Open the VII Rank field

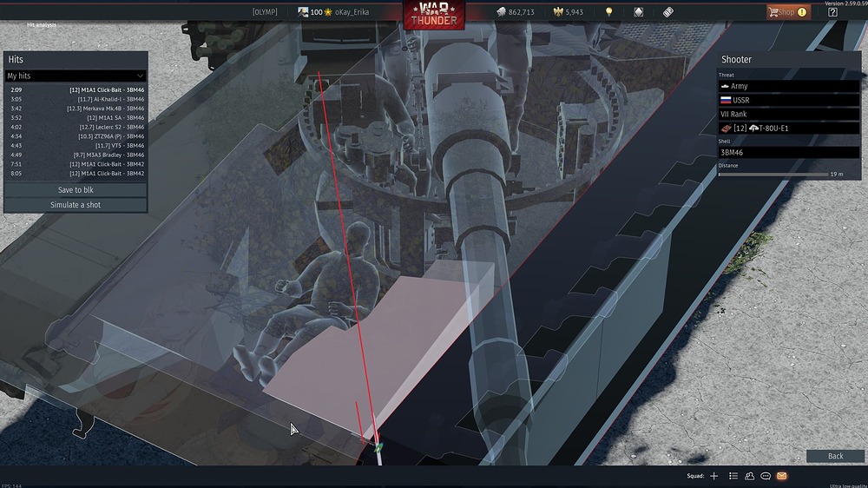(789, 114)
